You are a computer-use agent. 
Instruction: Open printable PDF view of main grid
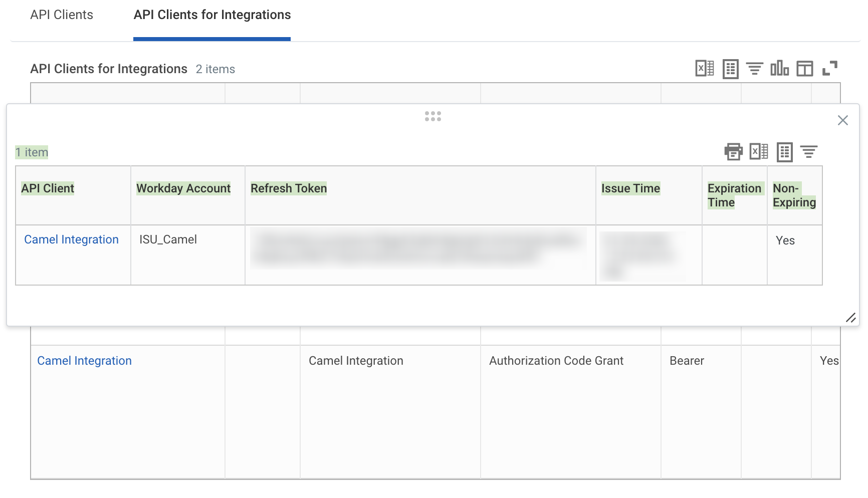pyautogui.click(x=730, y=69)
